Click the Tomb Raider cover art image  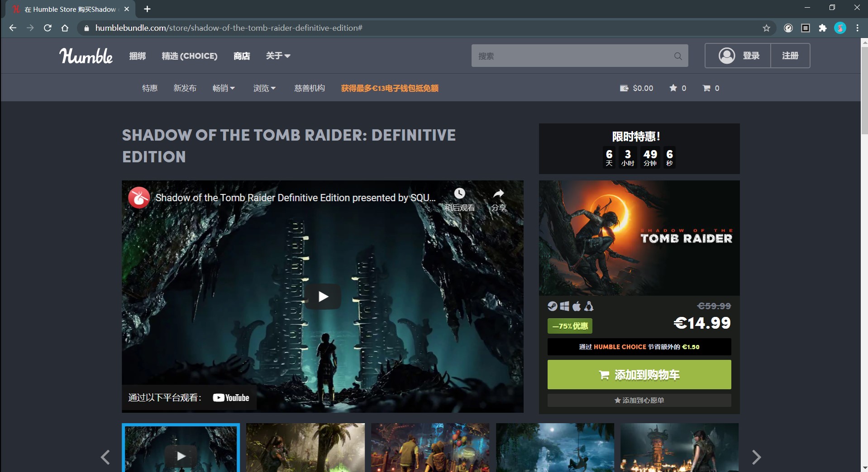639,238
